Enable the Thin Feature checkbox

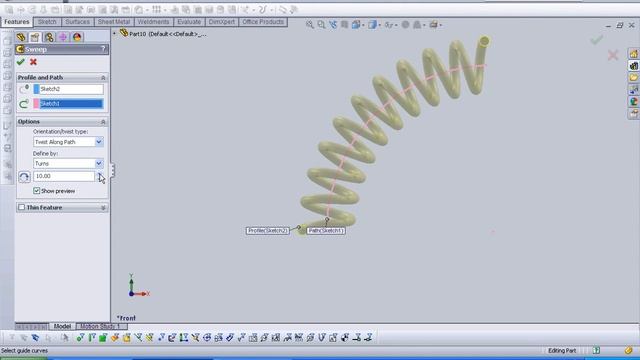click(x=22, y=207)
